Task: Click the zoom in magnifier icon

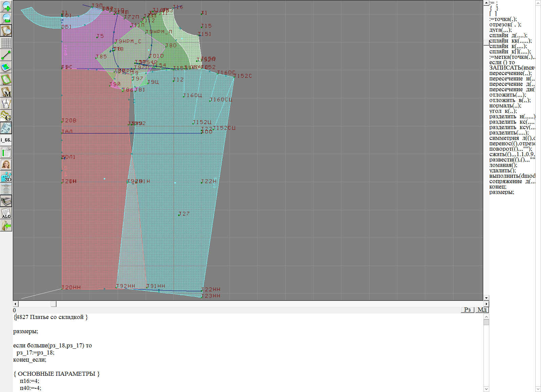Action: pos(6,6)
